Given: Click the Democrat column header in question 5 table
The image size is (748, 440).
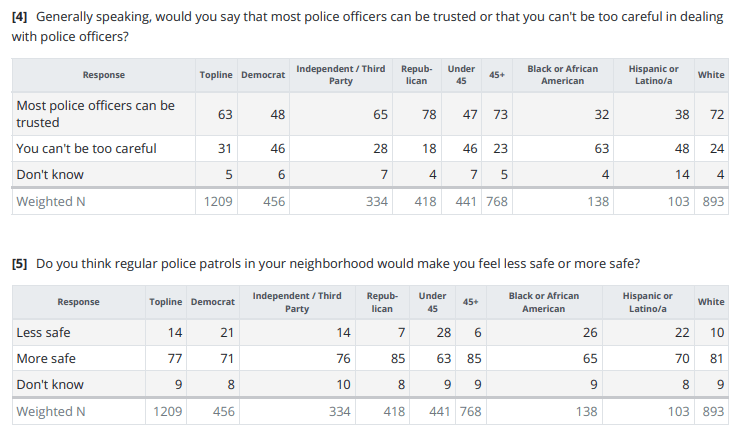Looking at the screenshot, I should click(213, 302).
